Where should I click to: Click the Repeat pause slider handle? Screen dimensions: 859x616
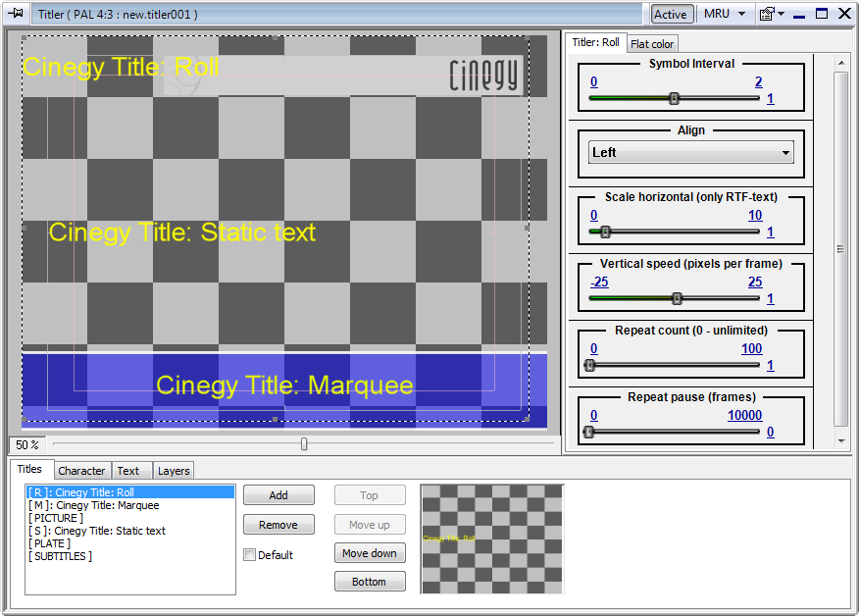[589, 432]
